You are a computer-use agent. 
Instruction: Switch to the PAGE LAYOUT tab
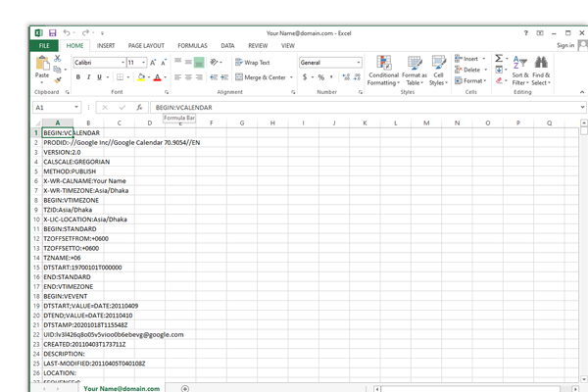click(x=146, y=46)
